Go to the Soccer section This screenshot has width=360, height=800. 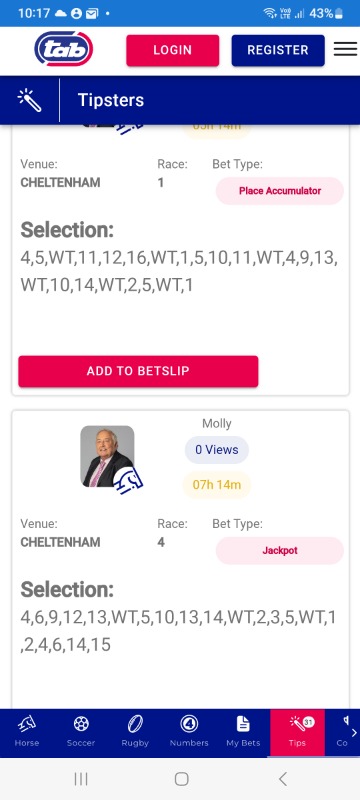pyautogui.click(x=81, y=732)
